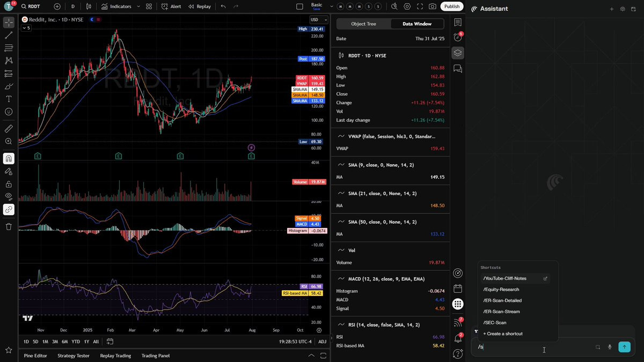This screenshot has height=362, width=644.
Task: Switch to the Data Window tab
Action: point(417,24)
